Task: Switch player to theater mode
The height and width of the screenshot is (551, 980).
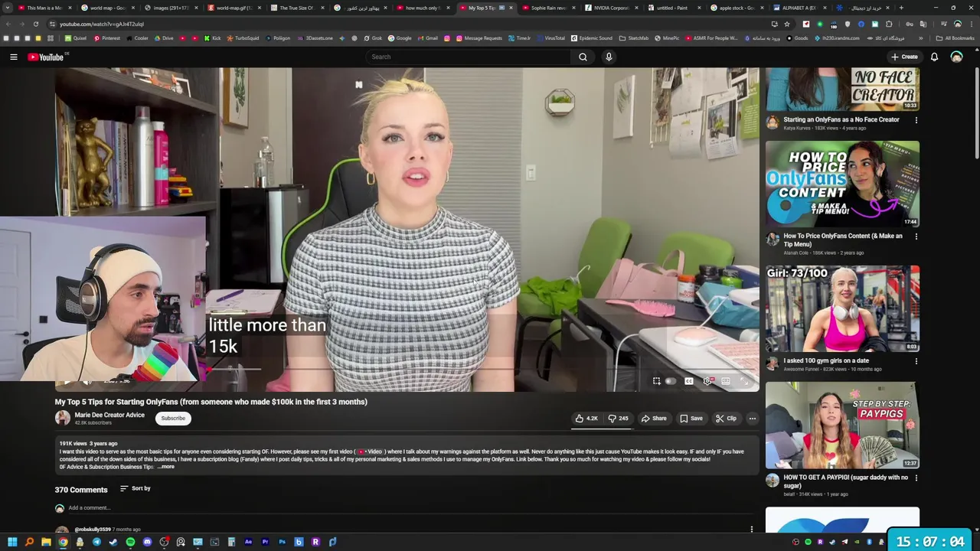Action: pos(725,381)
